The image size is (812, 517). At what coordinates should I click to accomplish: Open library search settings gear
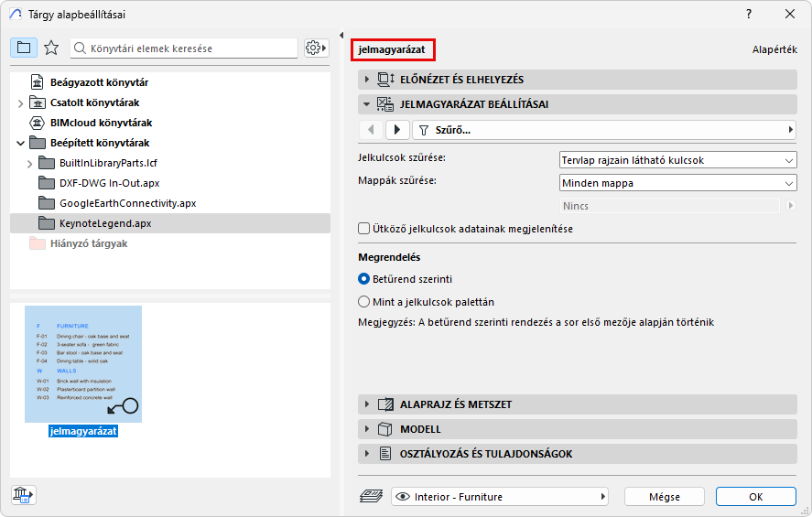[x=316, y=48]
